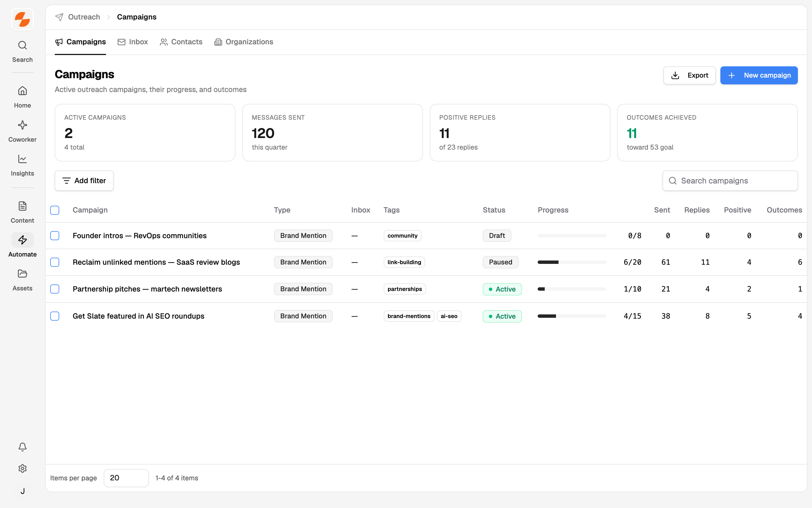
Task: Check the Reclaim unlinked mentions checkbox
Action: pyautogui.click(x=55, y=262)
